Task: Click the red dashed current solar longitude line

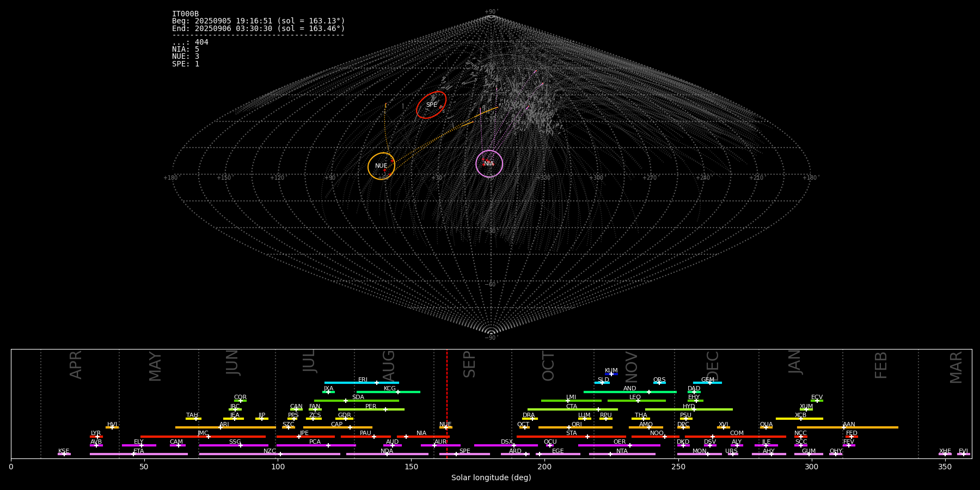Action: point(447,403)
